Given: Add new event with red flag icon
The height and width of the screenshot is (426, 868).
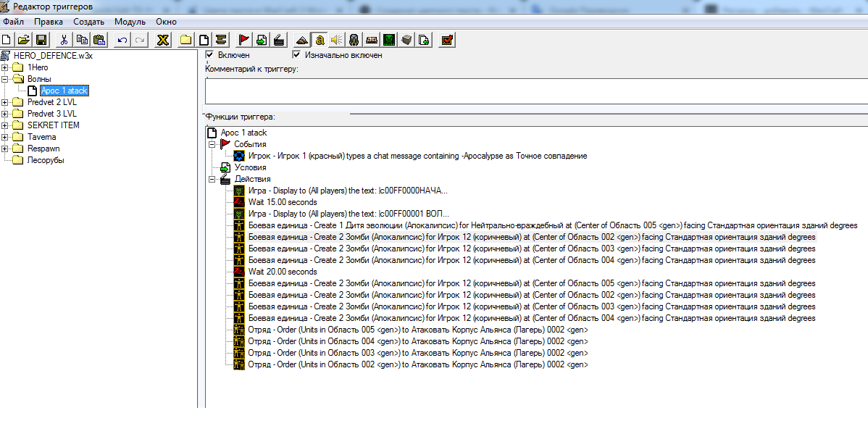Looking at the screenshot, I should [x=243, y=39].
